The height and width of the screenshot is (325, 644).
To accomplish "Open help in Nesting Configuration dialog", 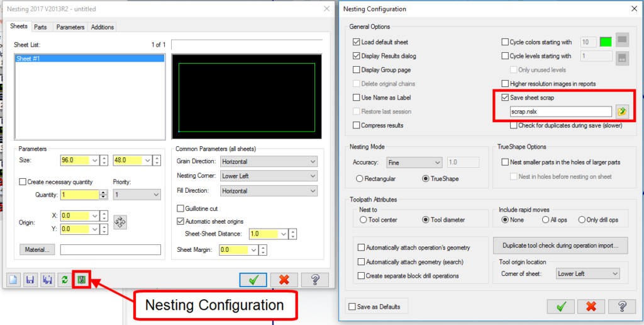I will click(622, 306).
